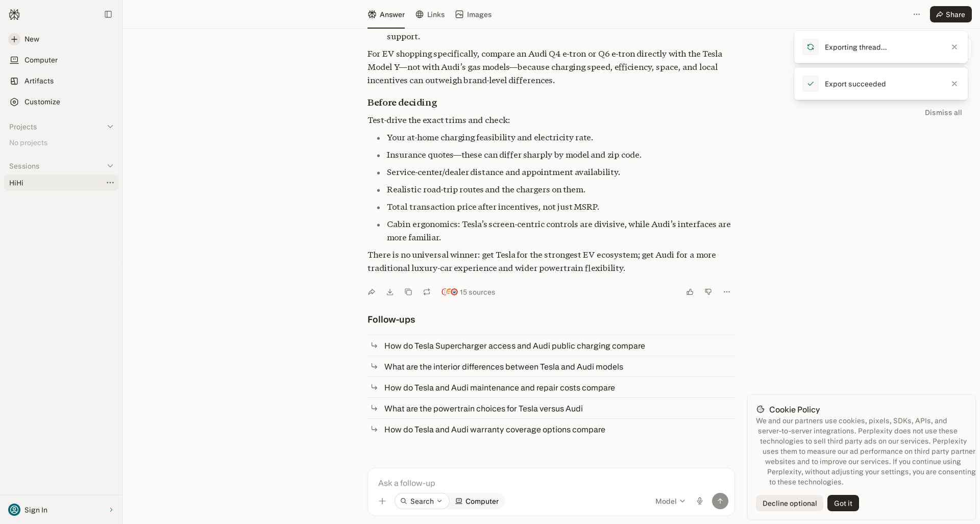Click the download export icon
The width and height of the screenshot is (980, 524).
[390, 292]
